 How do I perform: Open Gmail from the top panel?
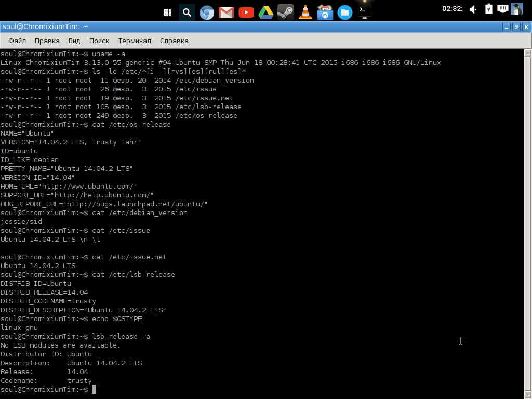tap(227, 13)
